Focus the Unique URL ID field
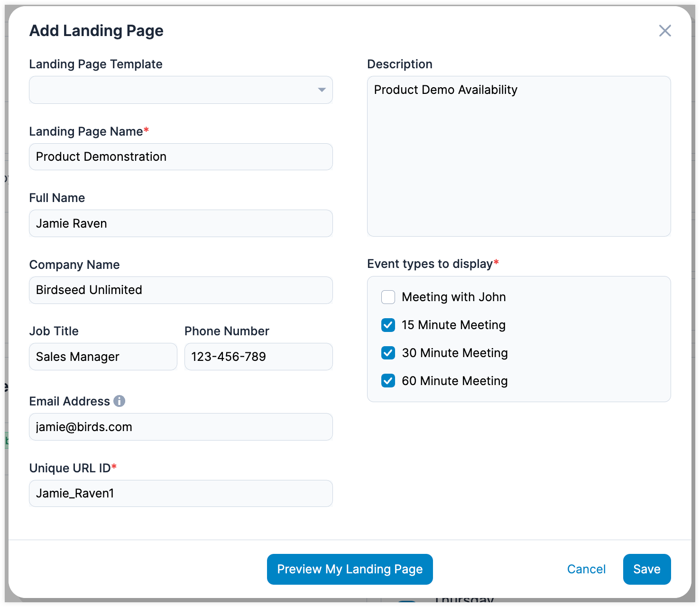 coord(181,494)
